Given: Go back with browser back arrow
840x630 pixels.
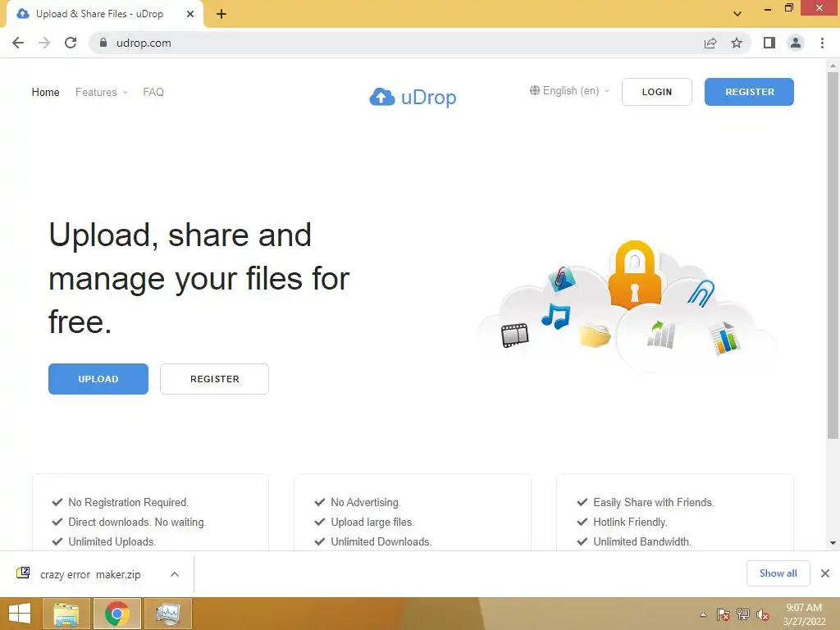Looking at the screenshot, I should [18, 43].
